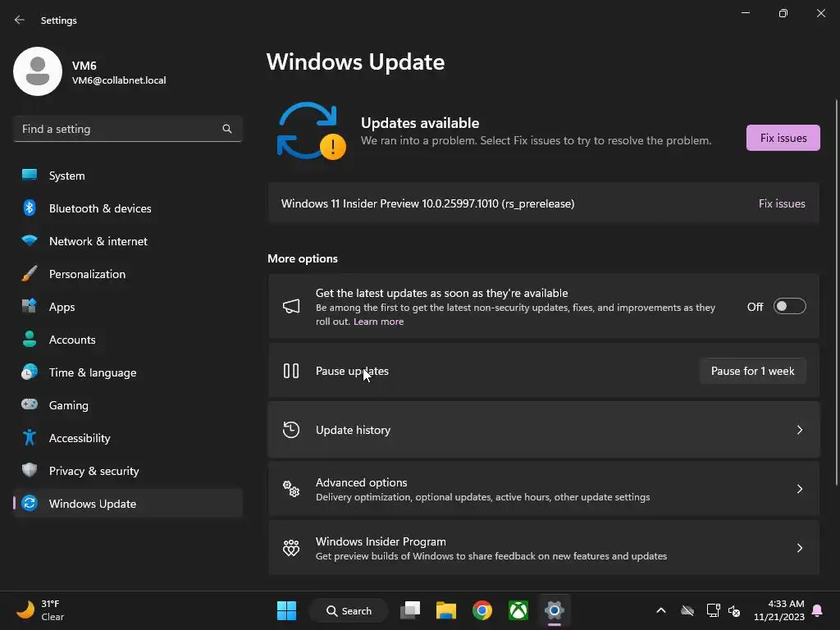Screen dimensions: 840x630
Task: Select Network & internet
Action: tap(127, 240)
